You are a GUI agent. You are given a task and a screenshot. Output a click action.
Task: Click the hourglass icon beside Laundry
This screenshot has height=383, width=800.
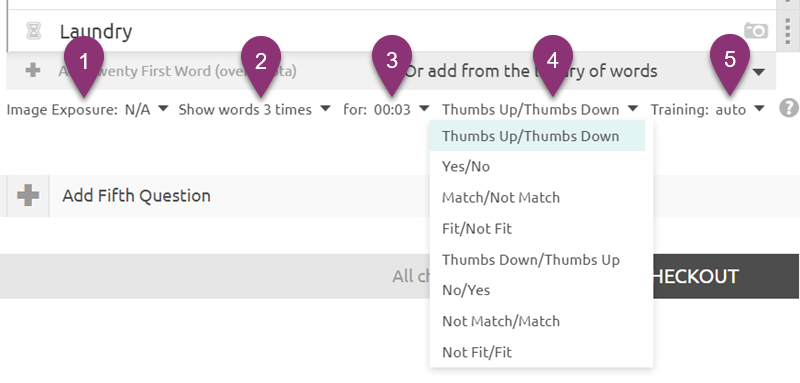click(34, 32)
